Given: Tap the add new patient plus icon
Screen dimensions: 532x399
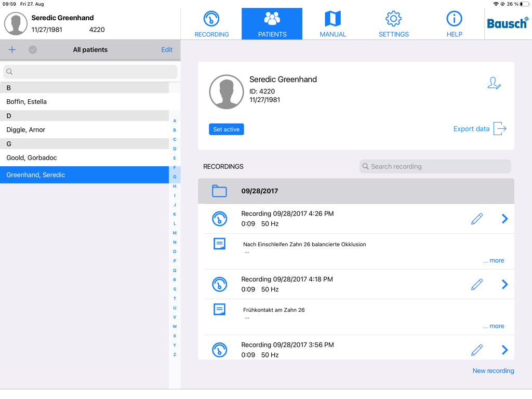Looking at the screenshot, I should [12, 49].
